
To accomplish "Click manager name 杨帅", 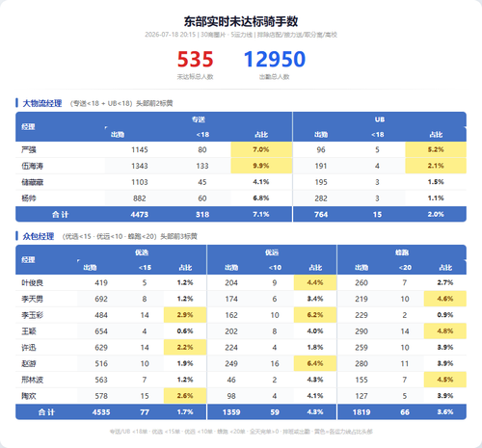I will point(29,198).
